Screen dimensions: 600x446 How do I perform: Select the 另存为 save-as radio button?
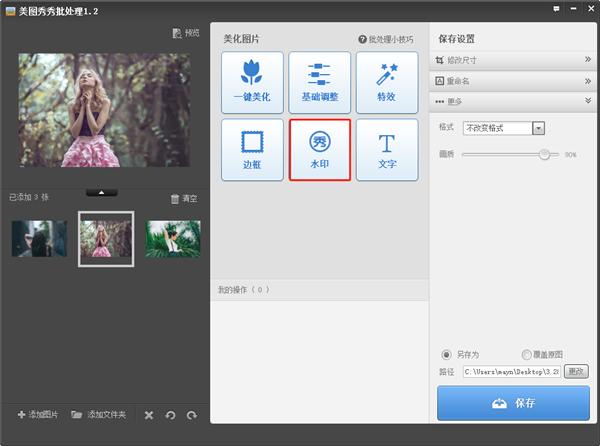pos(446,355)
